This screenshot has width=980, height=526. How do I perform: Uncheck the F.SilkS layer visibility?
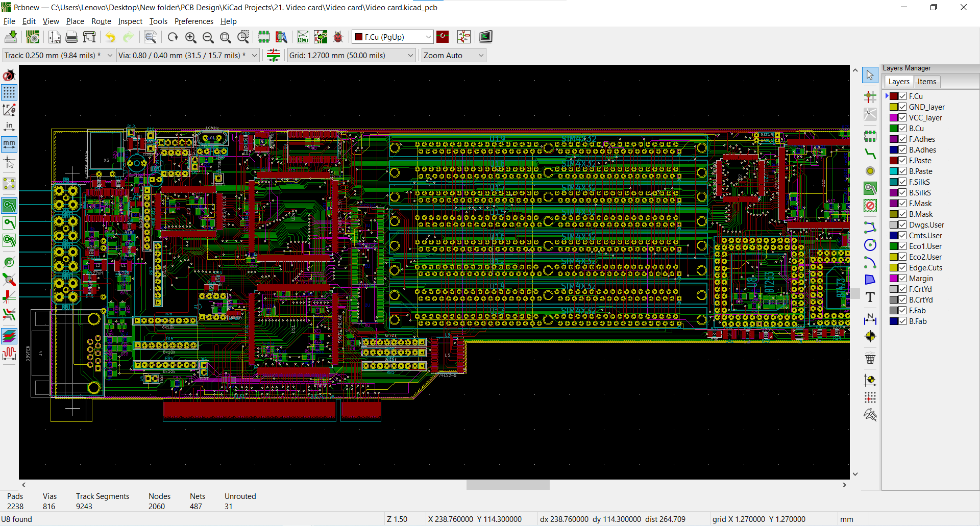[x=902, y=182]
